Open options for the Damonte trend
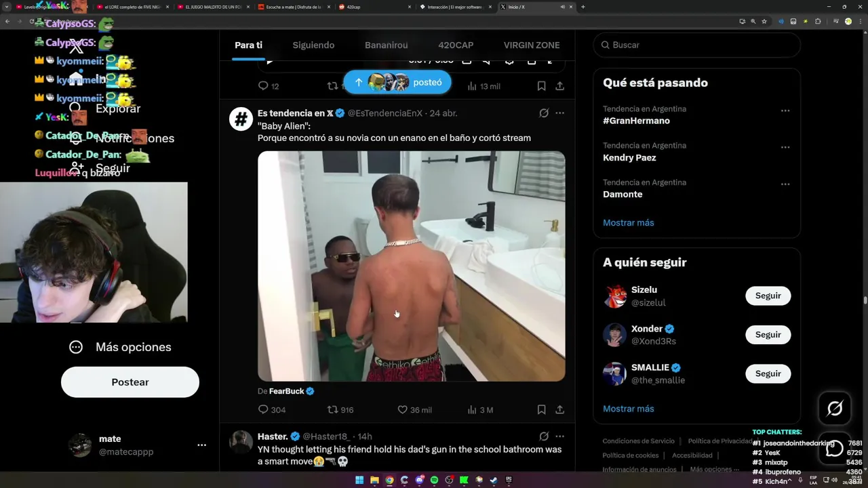The image size is (868, 488). (785, 184)
